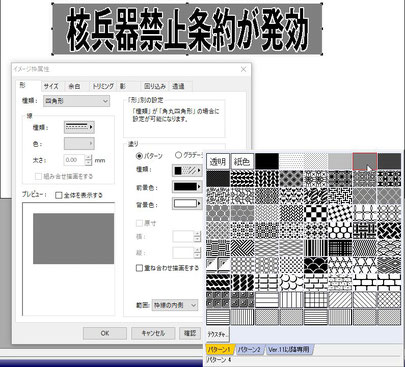Switch to the 回り込み tab
The height and width of the screenshot is (367, 405).
coord(155,86)
